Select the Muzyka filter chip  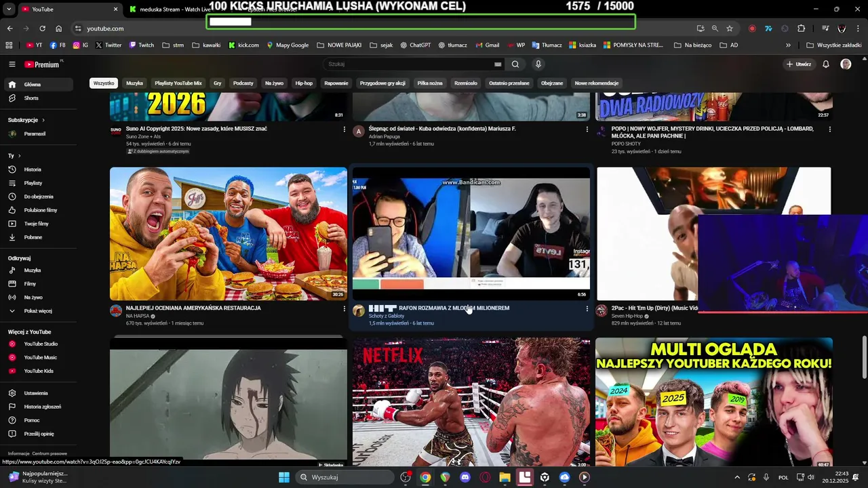pos(134,83)
